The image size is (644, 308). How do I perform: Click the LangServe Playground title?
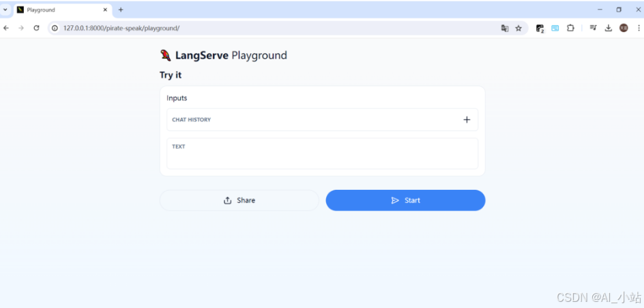click(x=231, y=55)
